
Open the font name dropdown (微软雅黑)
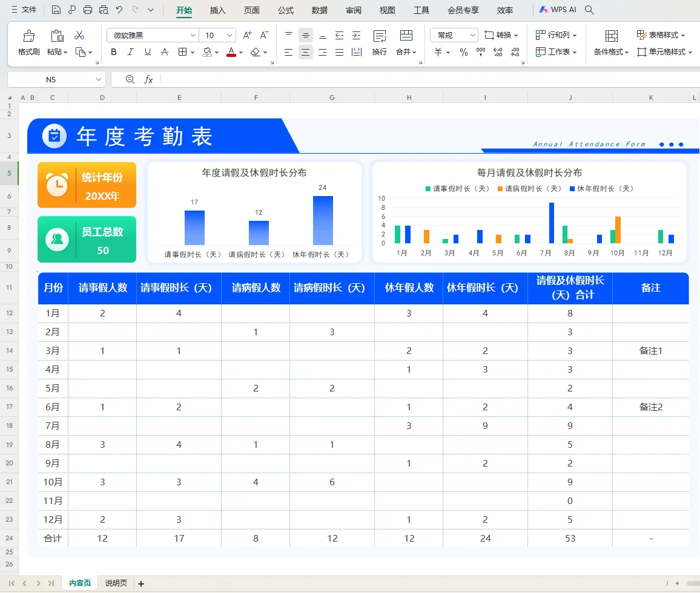(x=193, y=35)
